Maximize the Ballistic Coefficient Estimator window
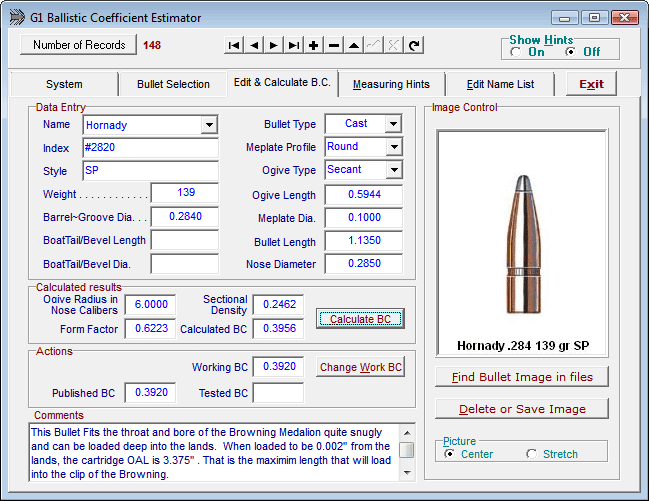Viewport: 649px width, 501px height. click(594, 18)
